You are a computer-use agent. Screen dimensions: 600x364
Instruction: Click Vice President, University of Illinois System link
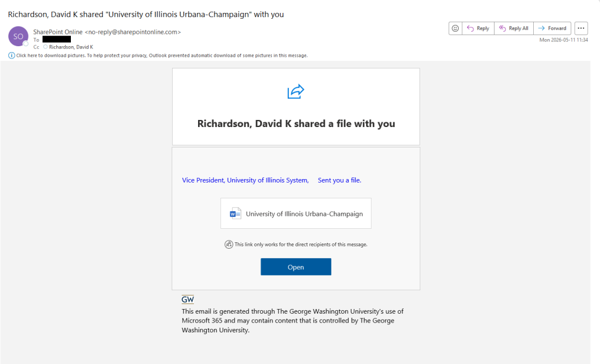point(246,180)
